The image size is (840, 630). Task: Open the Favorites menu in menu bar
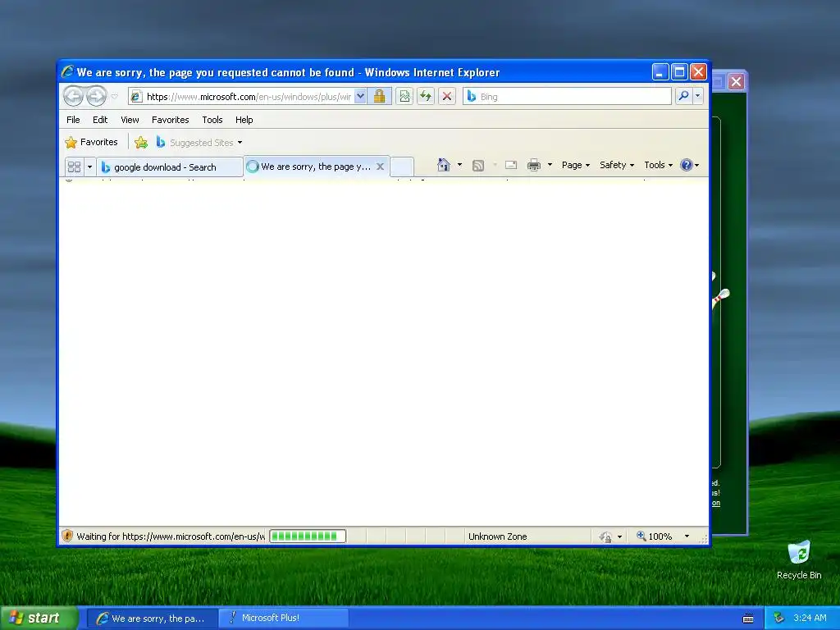pos(171,120)
